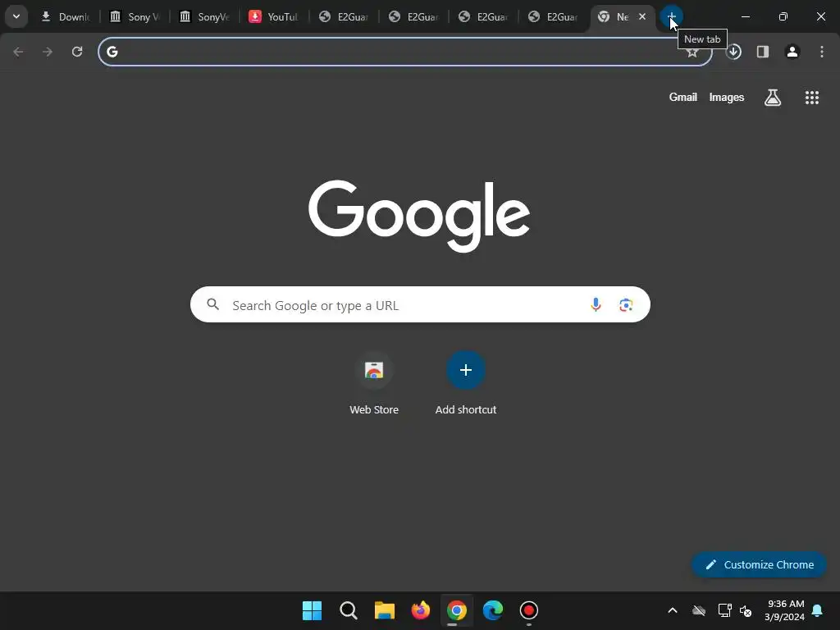Open the Chrome three-dot menu
This screenshot has width=840, height=630.
pos(822,52)
